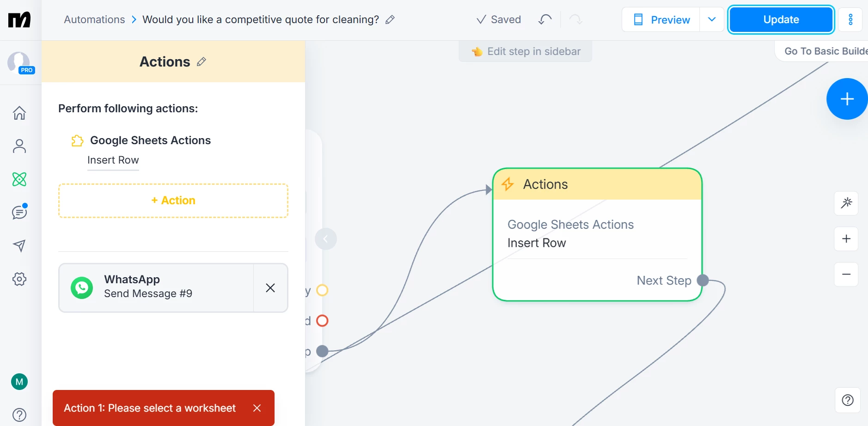Image resolution: width=868 pixels, height=426 pixels.
Task: Zoom out on the canvas
Action: (x=846, y=274)
